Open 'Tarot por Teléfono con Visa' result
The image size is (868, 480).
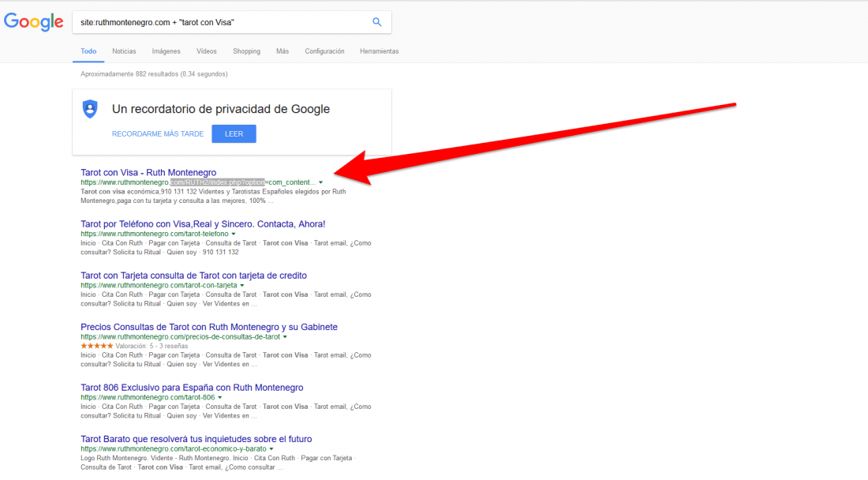pyautogui.click(x=203, y=223)
